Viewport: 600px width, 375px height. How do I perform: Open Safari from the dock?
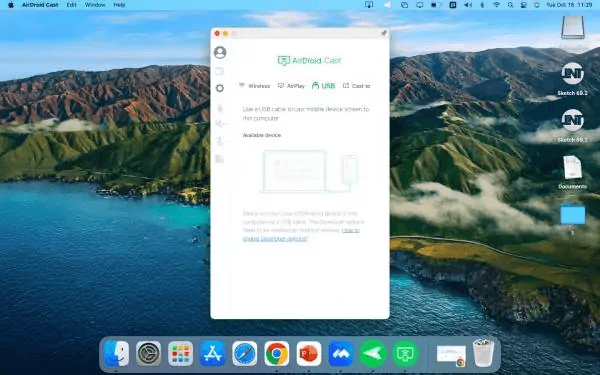click(245, 354)
